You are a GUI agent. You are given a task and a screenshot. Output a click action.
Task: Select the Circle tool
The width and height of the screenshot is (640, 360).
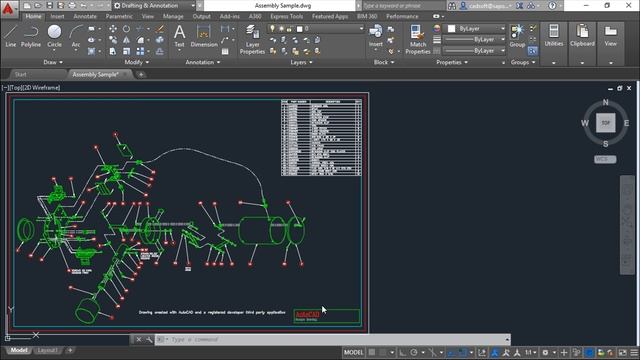pos(54,36)
